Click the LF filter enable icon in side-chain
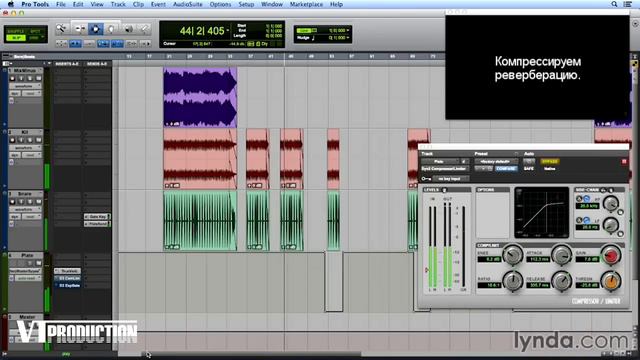 pyautogui.click(x=587, y=220)
